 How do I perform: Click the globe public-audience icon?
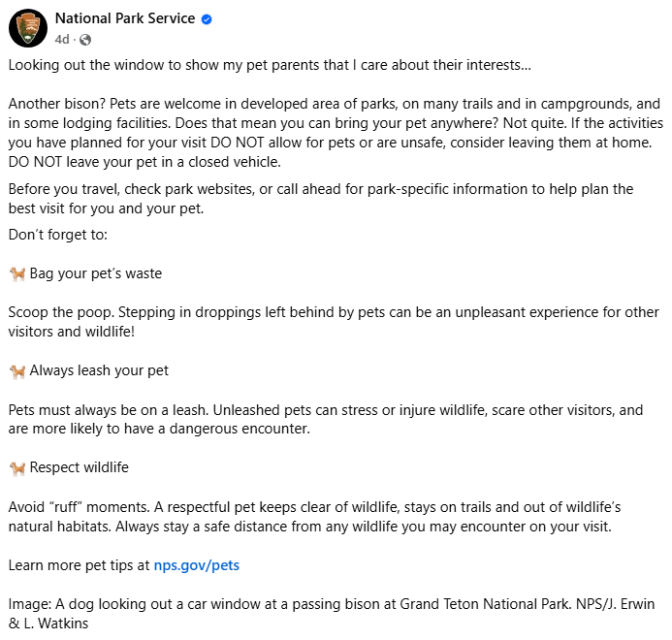click(x=85, y=40)
